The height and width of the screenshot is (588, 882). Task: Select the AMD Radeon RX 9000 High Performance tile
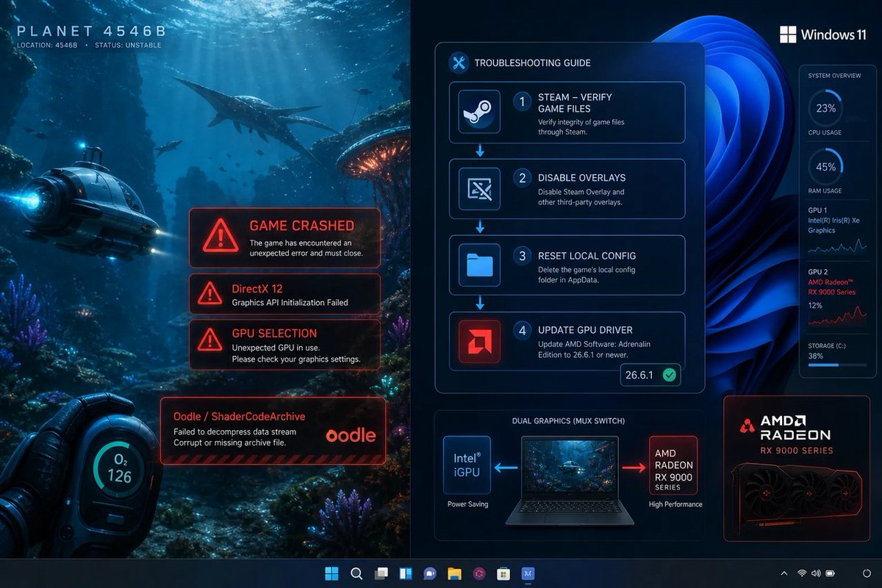(x=673, y=465)
